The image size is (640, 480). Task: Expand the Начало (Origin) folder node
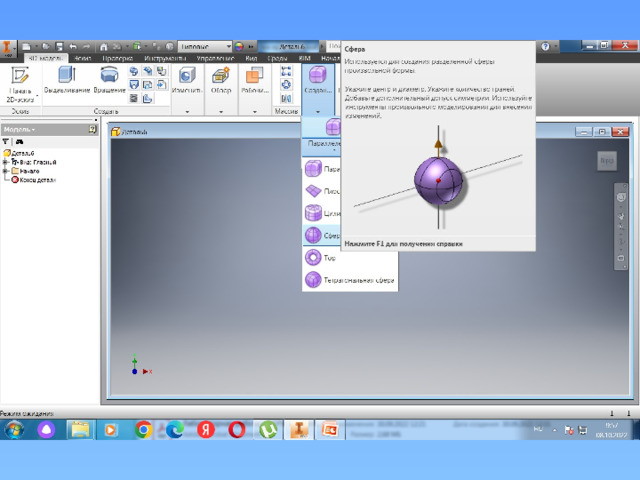pos(6,170)
